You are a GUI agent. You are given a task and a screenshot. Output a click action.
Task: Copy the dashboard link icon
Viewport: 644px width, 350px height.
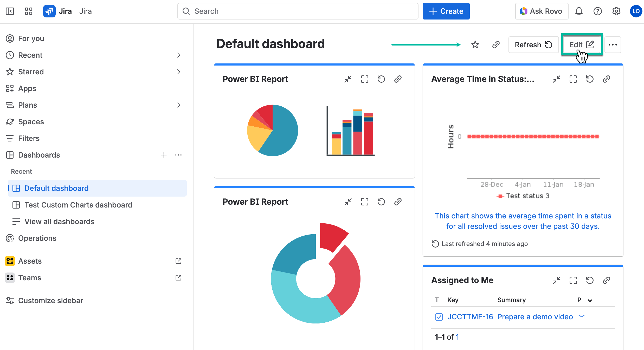(x=496, y=45)
